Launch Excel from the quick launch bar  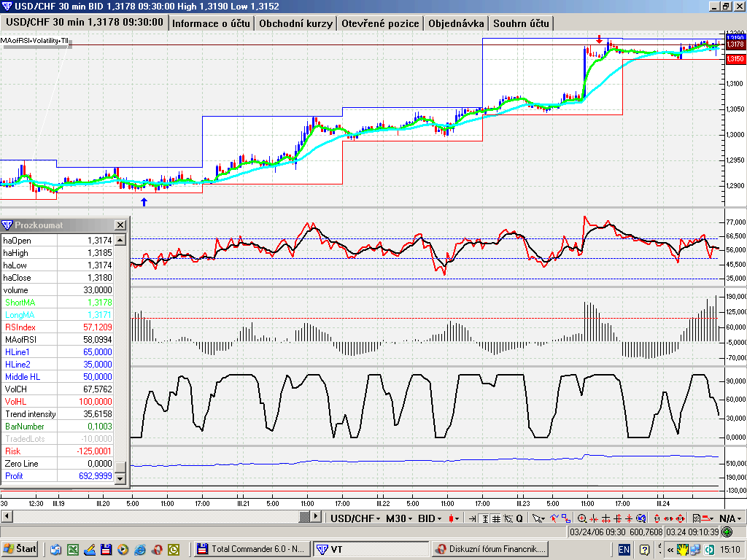[73, 550]
